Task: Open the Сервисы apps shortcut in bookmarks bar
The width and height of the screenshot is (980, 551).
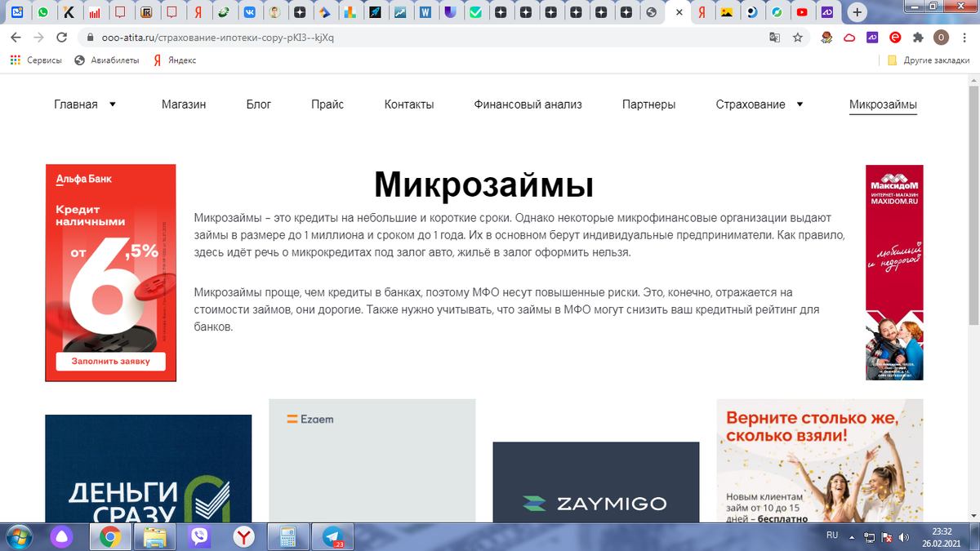Action: tap(35, 60)
